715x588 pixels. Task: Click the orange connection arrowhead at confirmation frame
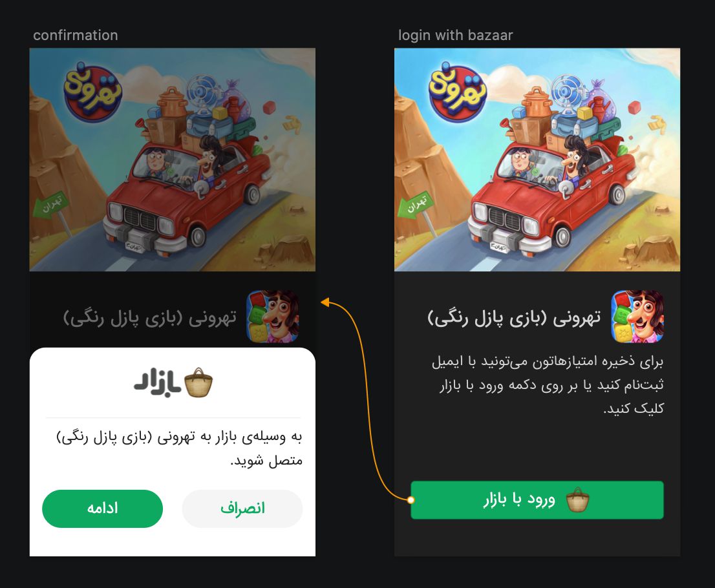[325, 302]
